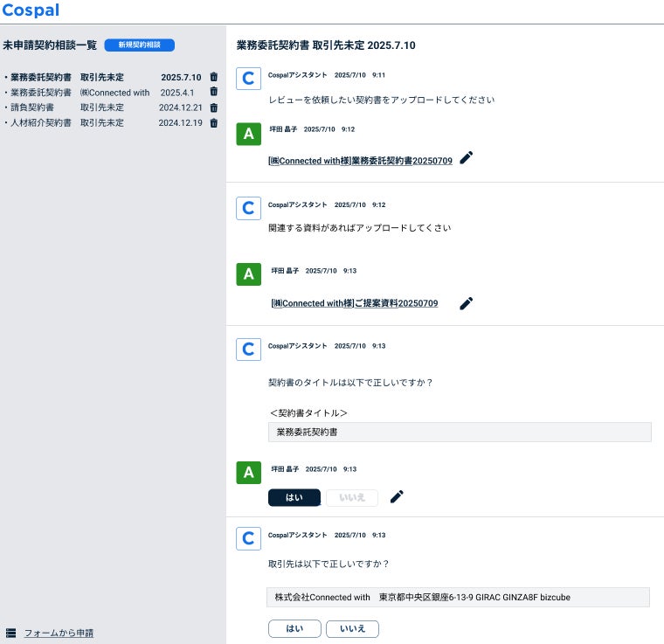The image size is (664, 644).
Task: Answer はい to the 取引先 question
Action: click(294, 629)
